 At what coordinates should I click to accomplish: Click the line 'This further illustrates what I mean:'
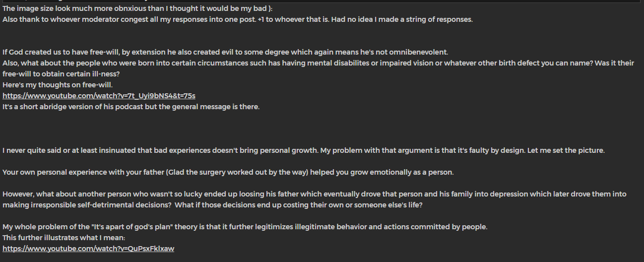64,238
